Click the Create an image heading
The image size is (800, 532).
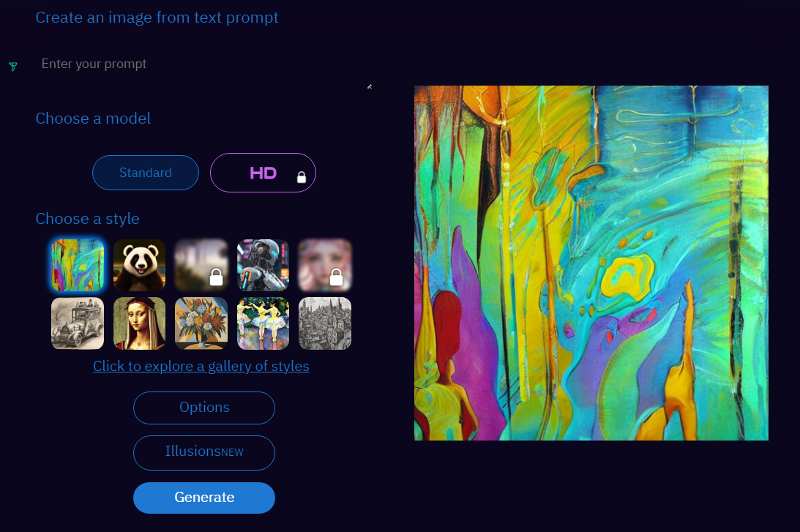click(x=157, y=18)
